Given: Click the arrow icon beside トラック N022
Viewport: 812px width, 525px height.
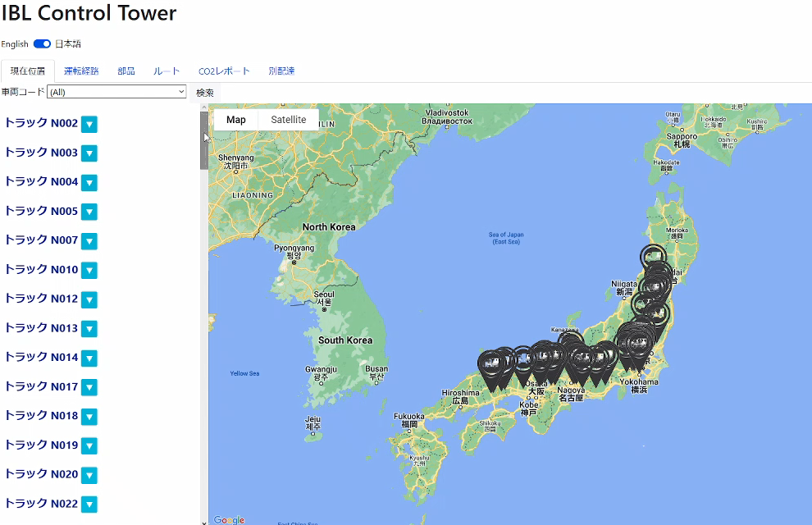Looking at the screenshot, I should click(x=89, y=504).
